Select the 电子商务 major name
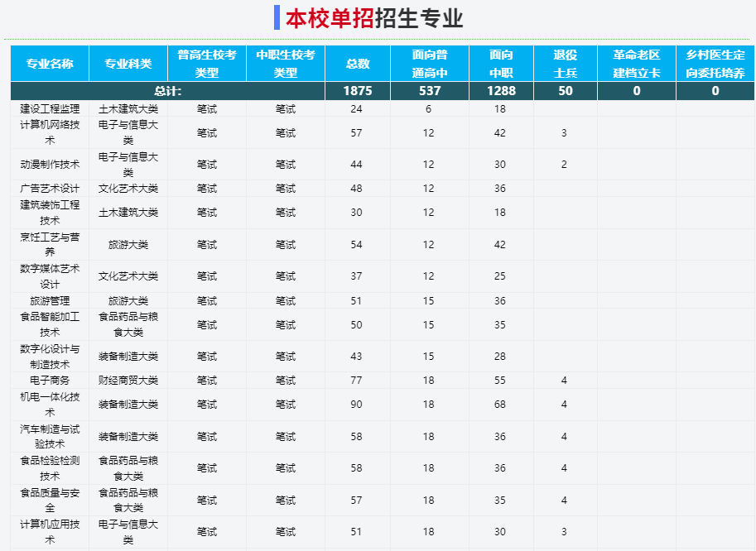Screen dimensions: 756x551 [x=50, y=381]
